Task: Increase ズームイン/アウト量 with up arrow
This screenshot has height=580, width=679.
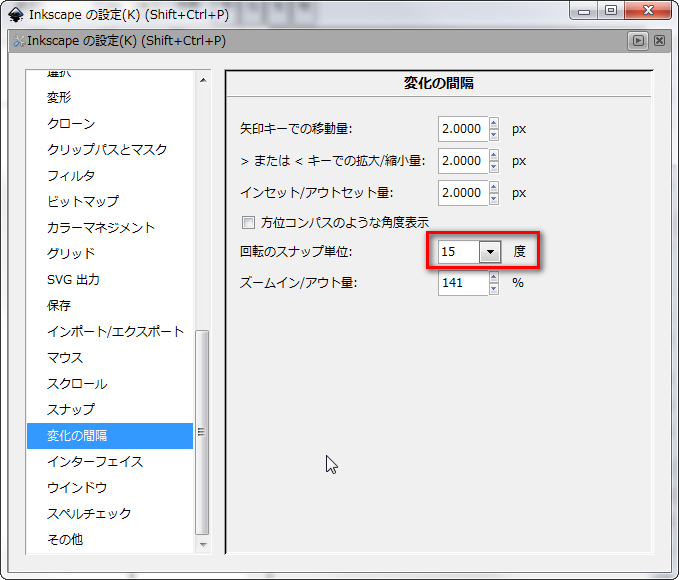Action: (x=494, y=277)
